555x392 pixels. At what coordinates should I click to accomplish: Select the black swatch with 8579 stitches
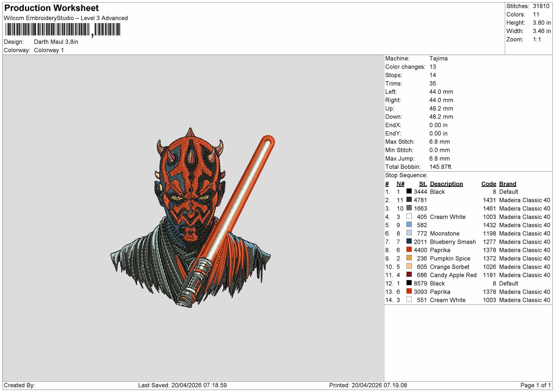coord(409,283)
